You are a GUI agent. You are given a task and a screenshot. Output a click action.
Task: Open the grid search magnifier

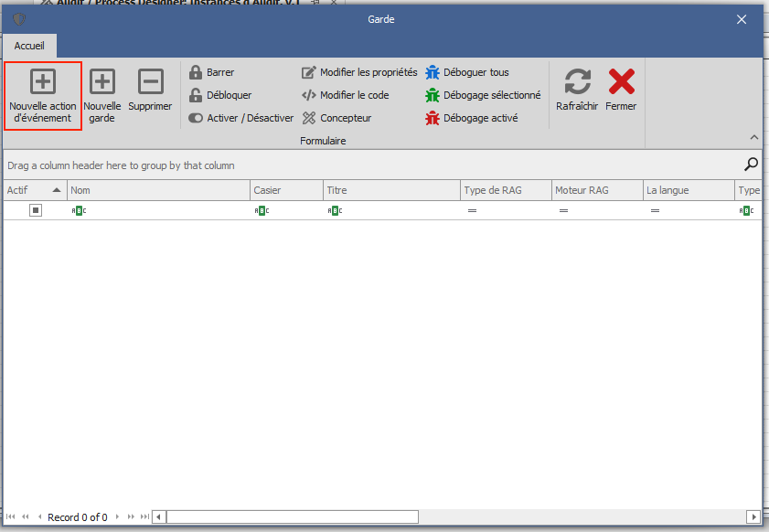pyautogui.click(x=751, y=165)
